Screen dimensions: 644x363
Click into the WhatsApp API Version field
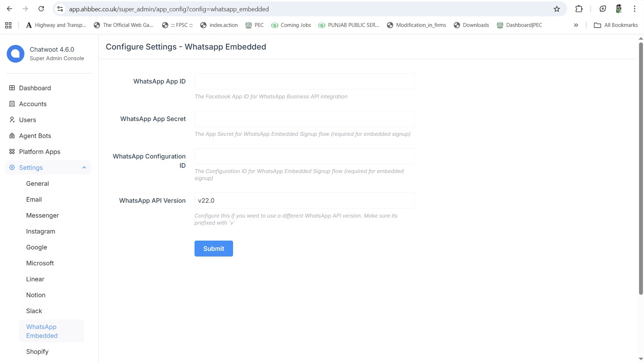tap(304, 201)
